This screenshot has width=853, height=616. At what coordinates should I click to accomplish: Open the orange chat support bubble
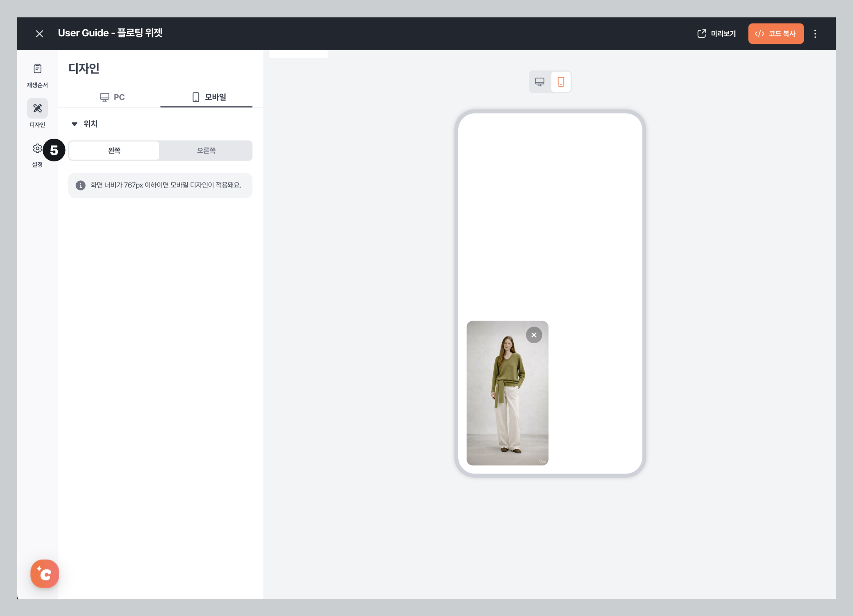click(45, 574)
